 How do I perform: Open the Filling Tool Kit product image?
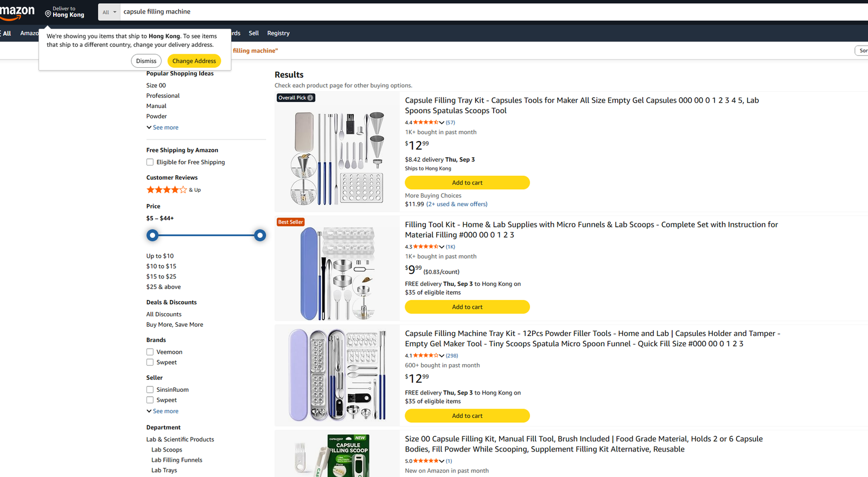tap(337, 272)
